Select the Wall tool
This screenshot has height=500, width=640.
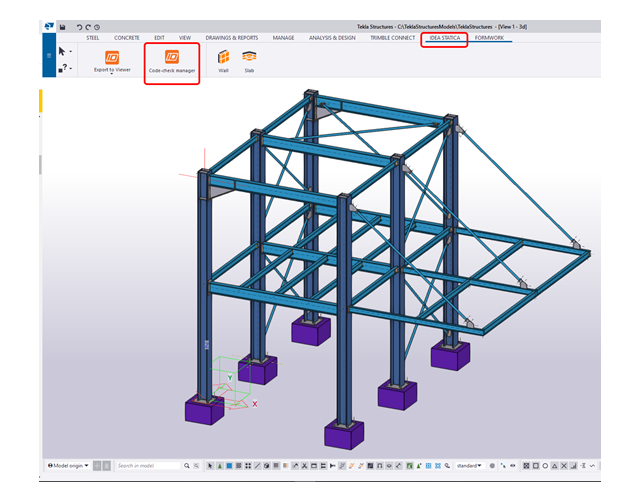point(223,58)
